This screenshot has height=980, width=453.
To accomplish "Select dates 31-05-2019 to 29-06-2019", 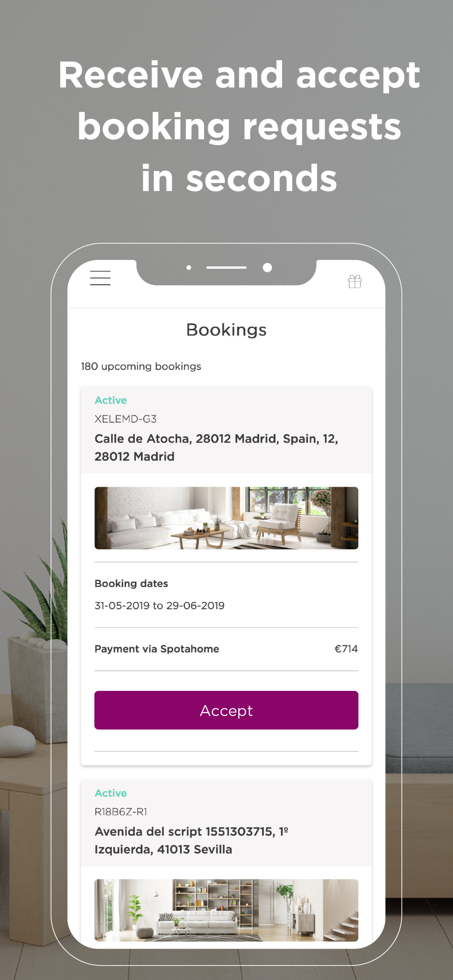I will pyautogui.click(x=159, y=605).
